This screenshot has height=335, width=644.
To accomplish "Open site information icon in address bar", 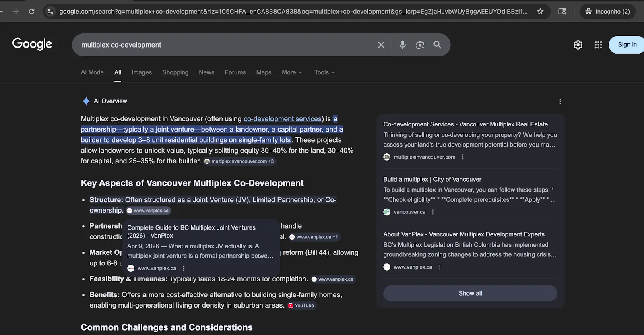I will (50, 11).
